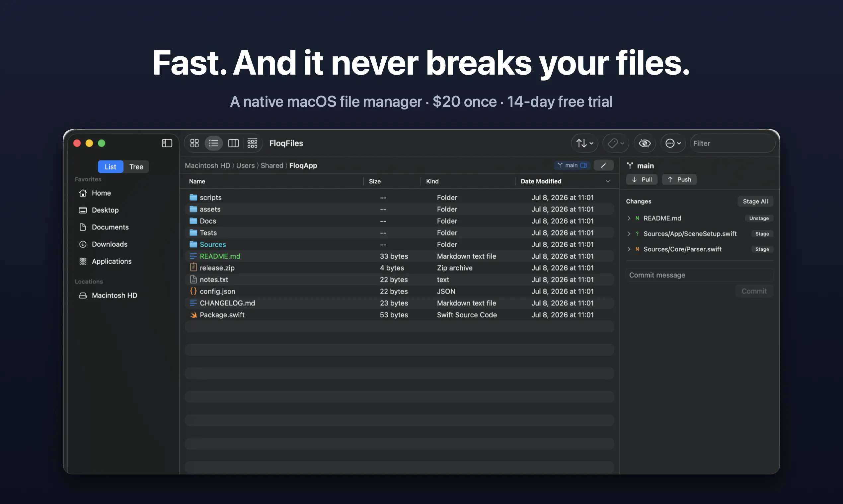Expand SceneSetup.swift change diff
This screenshot has width=843, height=504.
(x=629, y=234)
